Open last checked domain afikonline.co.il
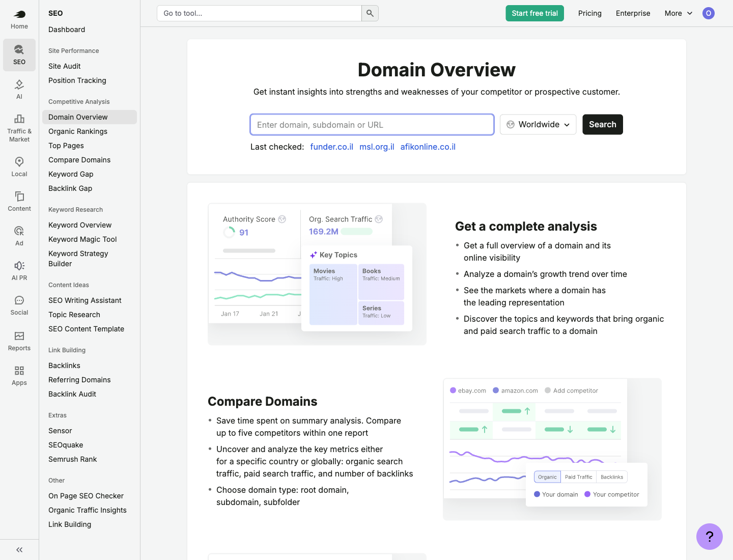 coord(428,147)
